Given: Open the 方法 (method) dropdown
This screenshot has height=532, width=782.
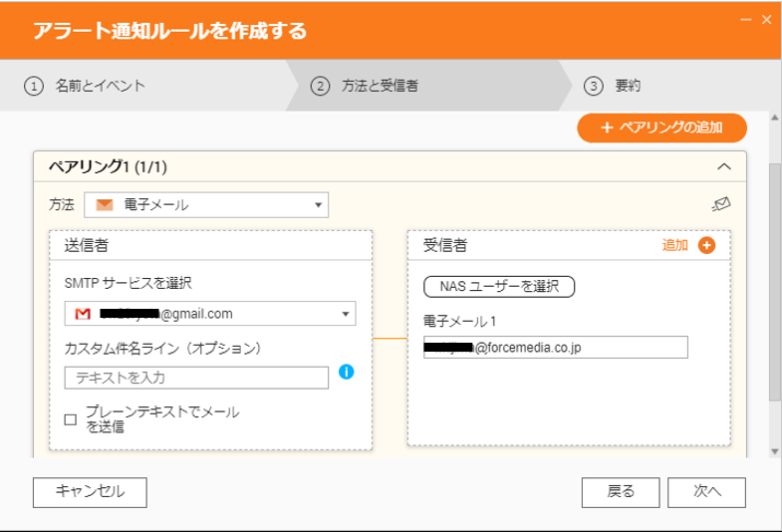Looking at the screenshot, I should [206, 205].
